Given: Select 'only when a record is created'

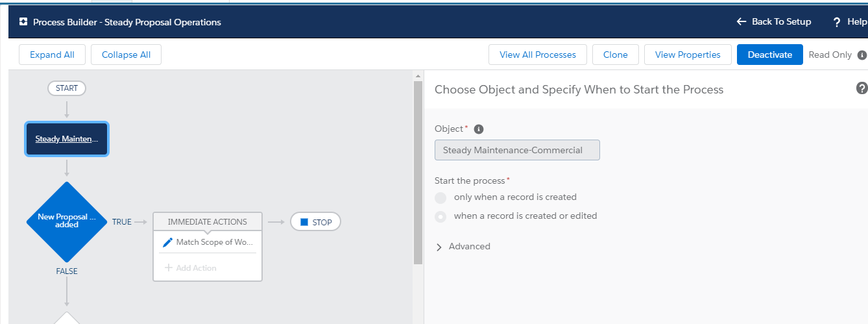Looking at the screenshot, I should point(440,197).
